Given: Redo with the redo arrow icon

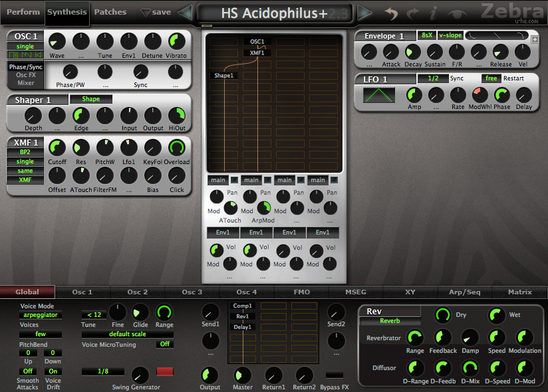Looking at the screenshot, I should point(412,13).
